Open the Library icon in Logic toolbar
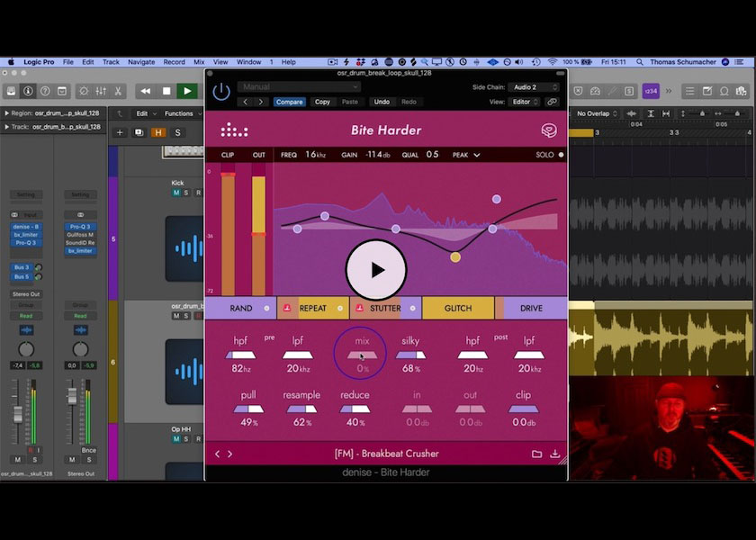Viewport: 756px width, 540px height. 11,91
